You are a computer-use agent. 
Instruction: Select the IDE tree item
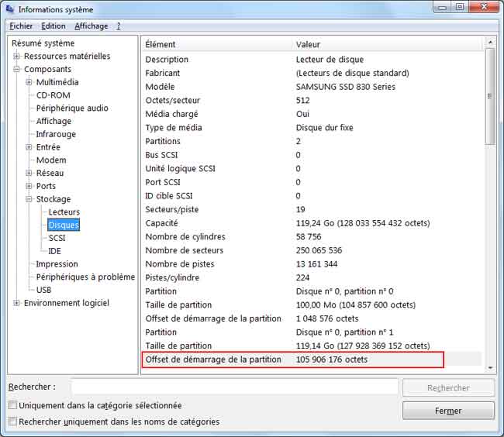54,251
